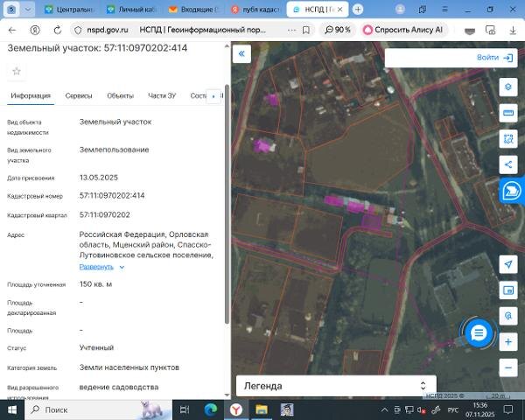
Task: Locate my position on the map
Action: tap(507, 264)
